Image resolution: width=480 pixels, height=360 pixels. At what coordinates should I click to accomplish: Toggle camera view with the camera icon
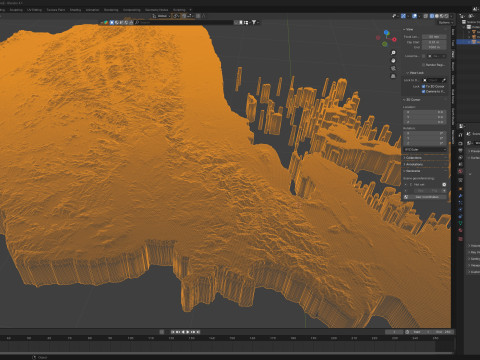pos(393,68)
